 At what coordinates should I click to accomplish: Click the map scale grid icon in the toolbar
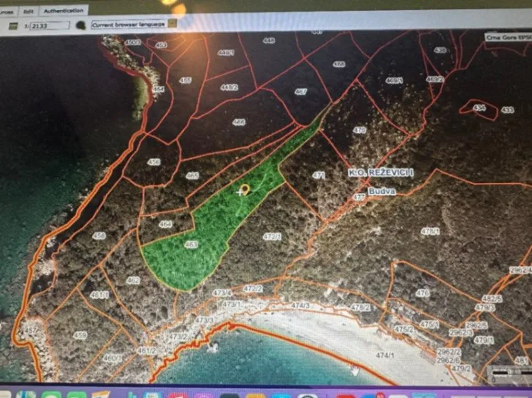click(x=13, y=25)
